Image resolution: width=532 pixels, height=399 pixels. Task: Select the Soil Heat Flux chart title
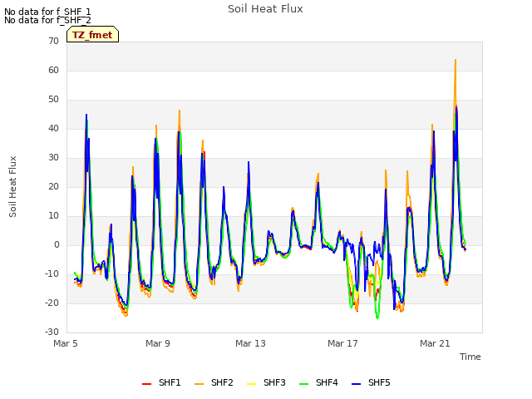(x=265, y=9)
